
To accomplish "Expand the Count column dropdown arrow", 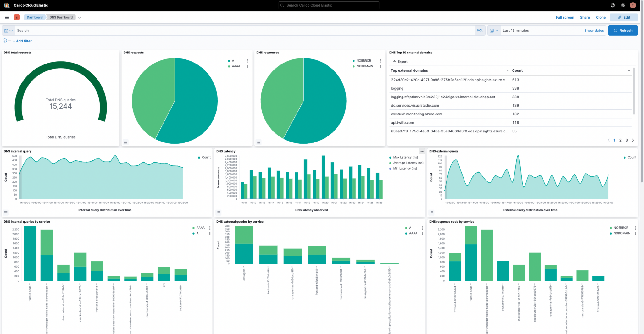I will pos(629,70).
